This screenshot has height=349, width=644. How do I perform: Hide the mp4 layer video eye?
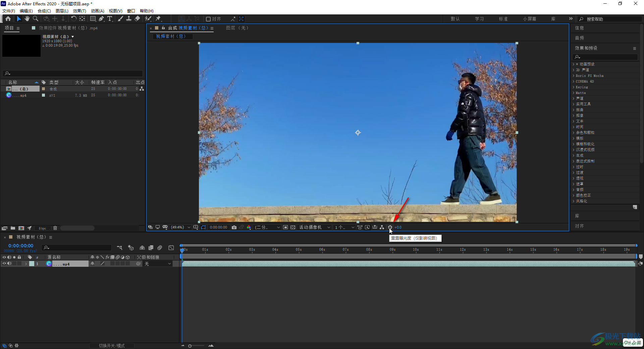(x=4, y=264)
